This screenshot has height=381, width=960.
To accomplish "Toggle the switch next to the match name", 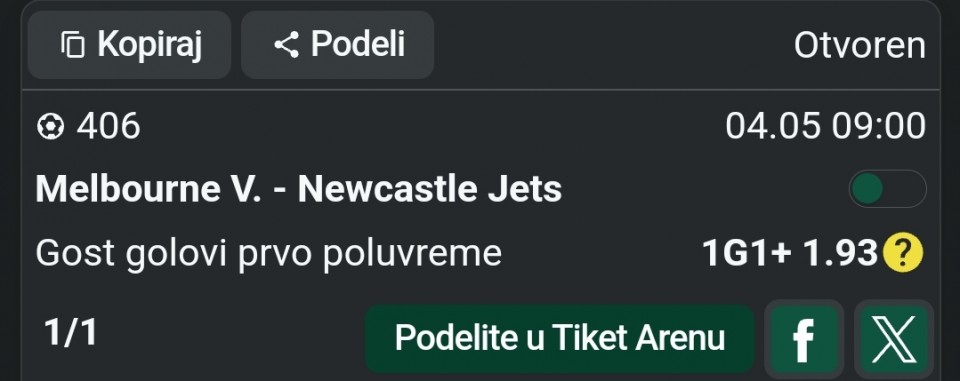I will coord(887,189).
